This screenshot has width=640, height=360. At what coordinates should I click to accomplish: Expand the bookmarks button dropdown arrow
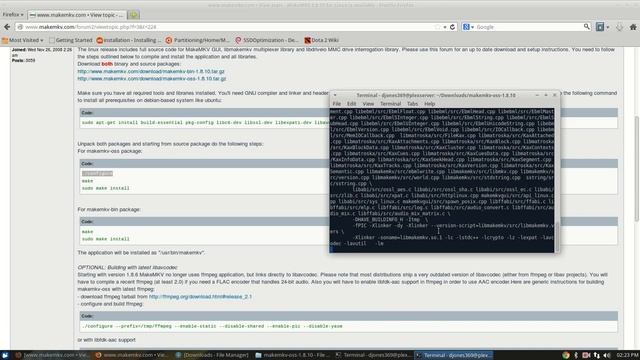(x=608, y=27)
